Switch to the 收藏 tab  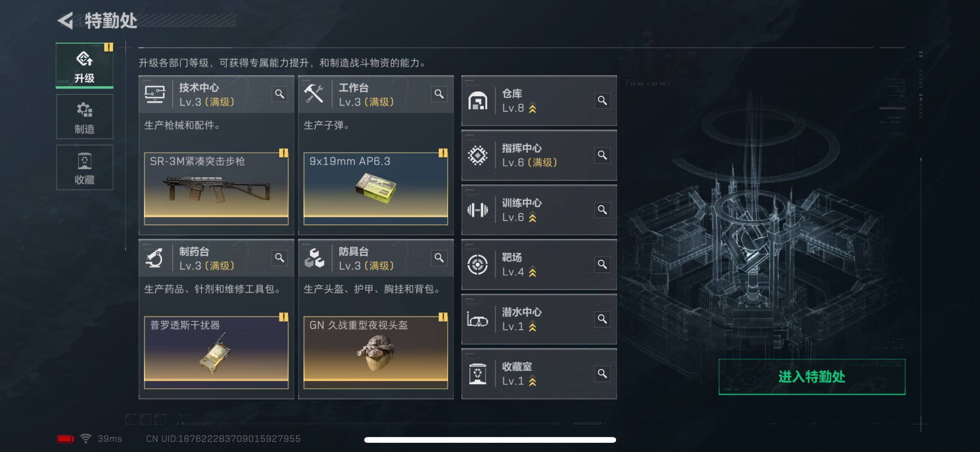(x=85, y=168)
